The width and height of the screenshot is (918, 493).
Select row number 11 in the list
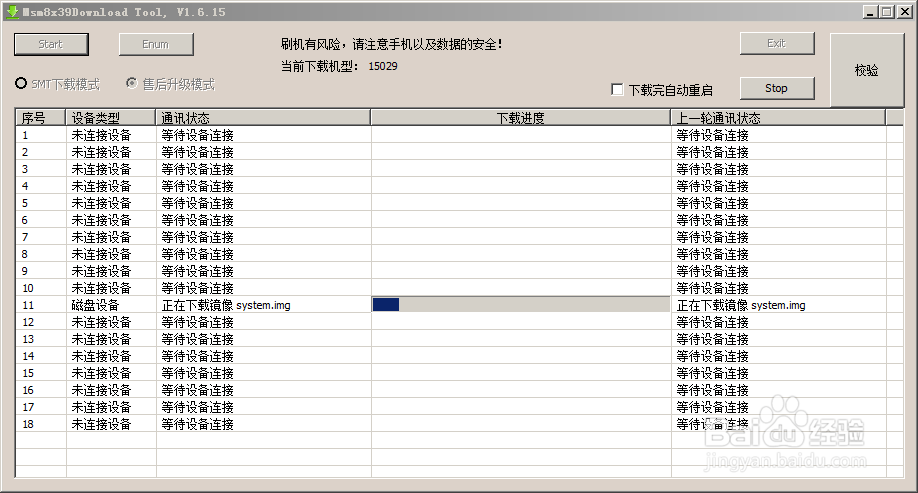pyautogui.click(x=28, y=305)
